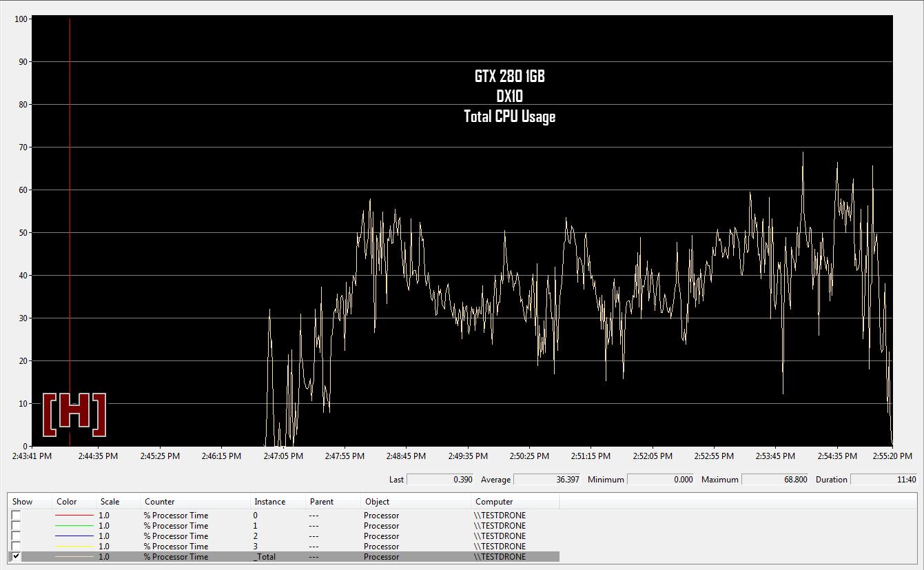
Task: Sort by the Computer column header
Action: point(515,502)
